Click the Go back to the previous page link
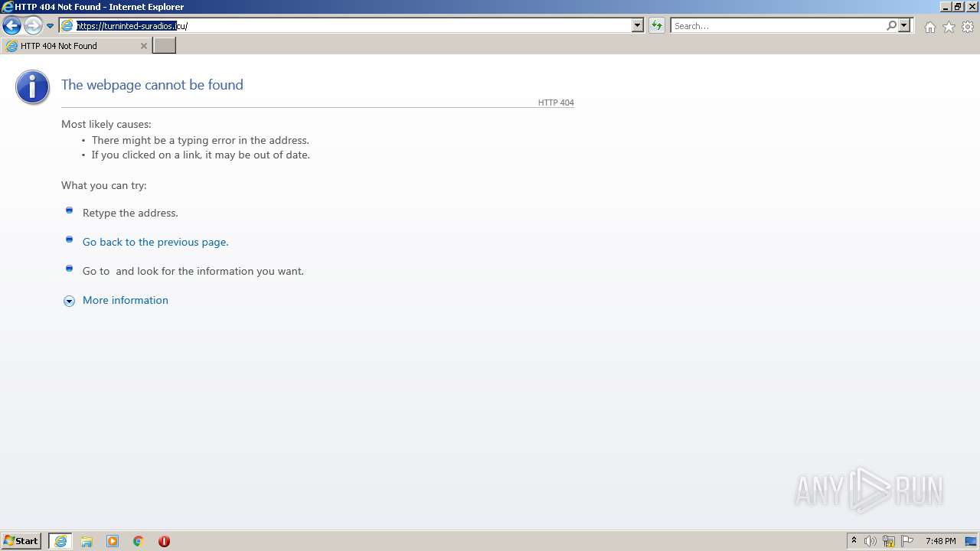The width and height of the screenshot is (980, 551). click(155, 242)
